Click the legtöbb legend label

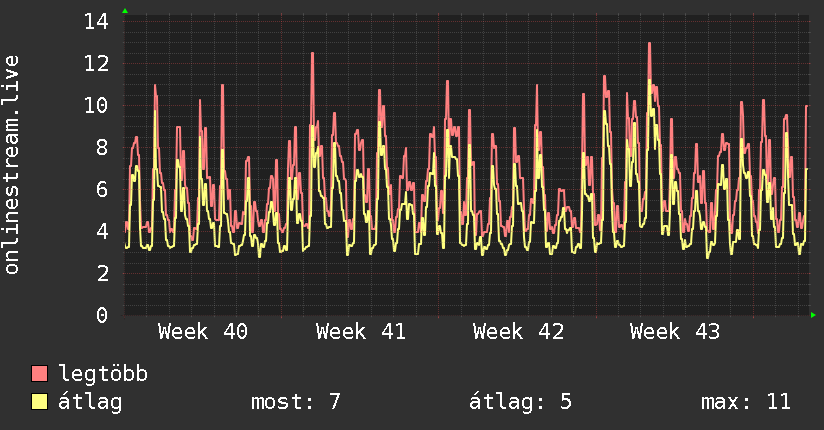point(103,373)
